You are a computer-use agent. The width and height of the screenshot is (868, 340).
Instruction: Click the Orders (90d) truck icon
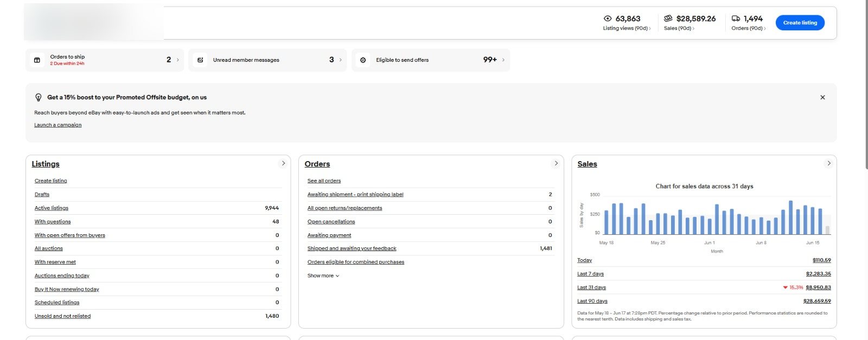click(x=736, y=18)
